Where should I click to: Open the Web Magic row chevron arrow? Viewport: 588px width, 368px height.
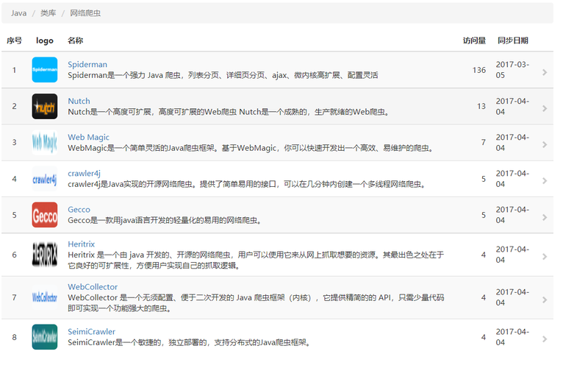[x=545, y=144]
